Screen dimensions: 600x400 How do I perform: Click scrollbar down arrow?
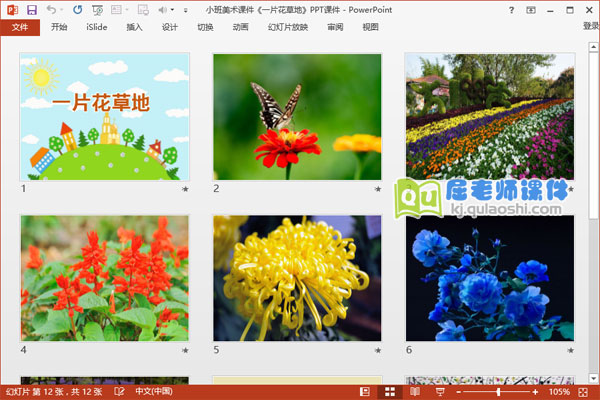coord(593,378)
